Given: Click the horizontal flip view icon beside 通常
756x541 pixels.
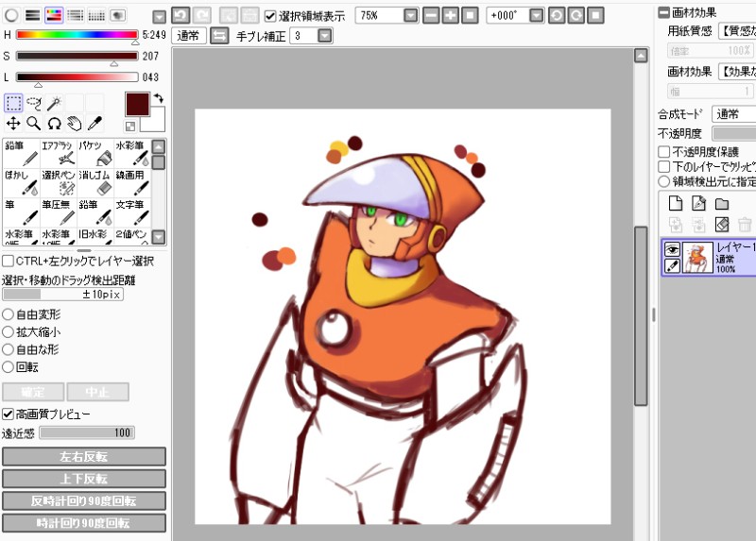Looking at the screenshot, I should (x=219, y=36).
